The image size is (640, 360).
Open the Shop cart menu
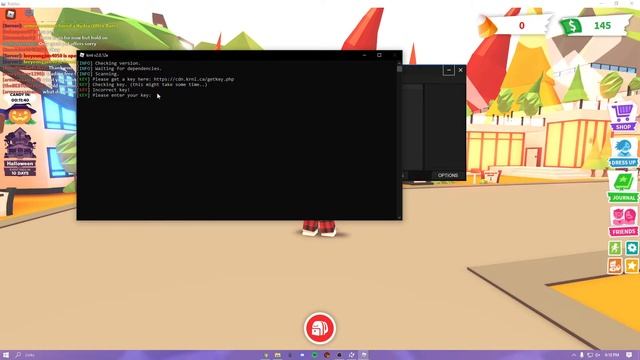click(x=623, y=117)
